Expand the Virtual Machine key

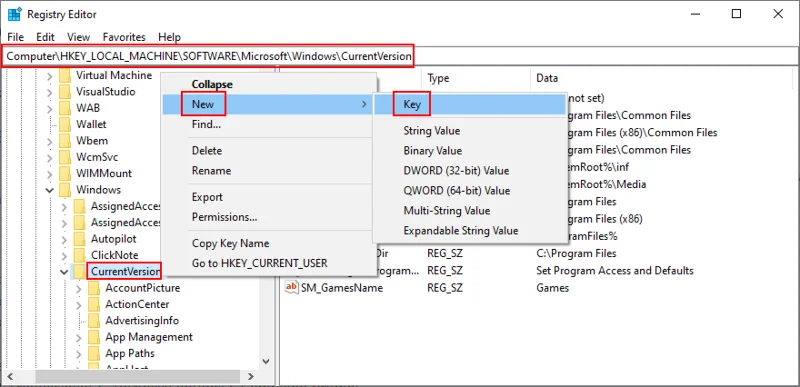point(49,76)
